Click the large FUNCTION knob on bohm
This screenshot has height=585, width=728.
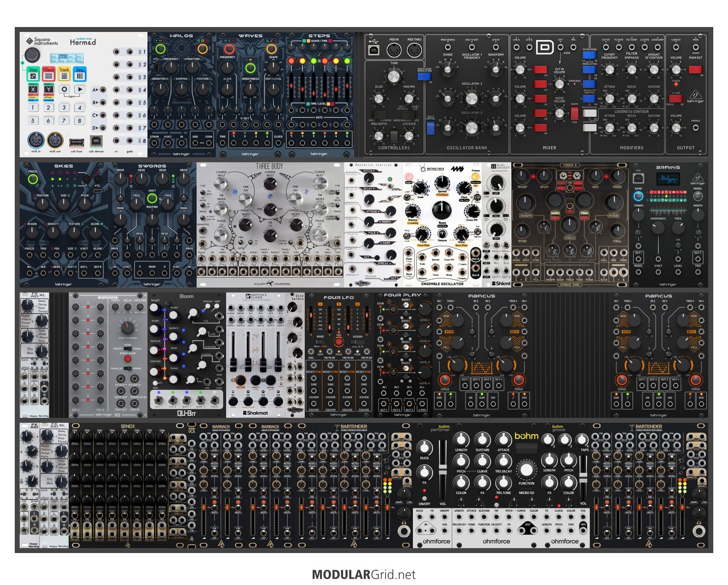526,469
